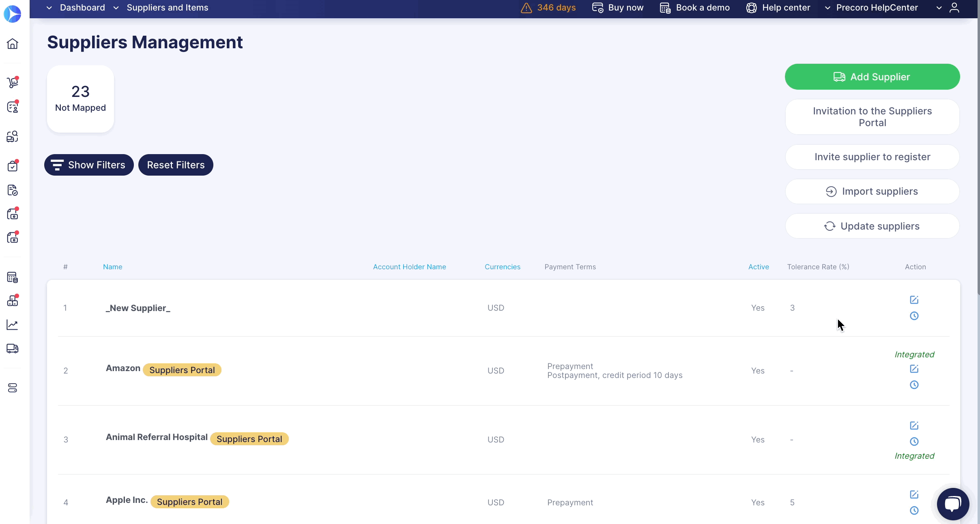Click the Reset Filters button
This screenshot has height=524, width=980.
(x=176, y=165)
